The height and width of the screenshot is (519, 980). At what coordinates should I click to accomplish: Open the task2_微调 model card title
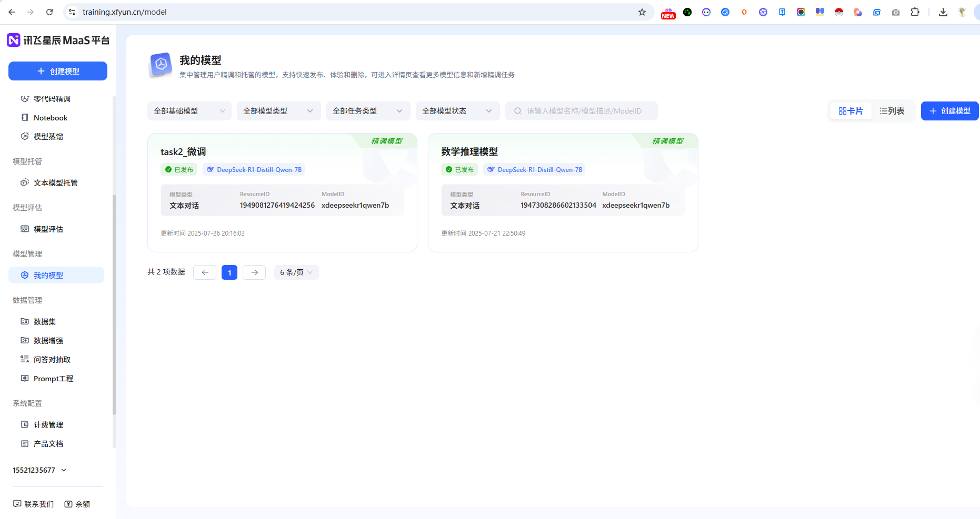coord(183,152)
